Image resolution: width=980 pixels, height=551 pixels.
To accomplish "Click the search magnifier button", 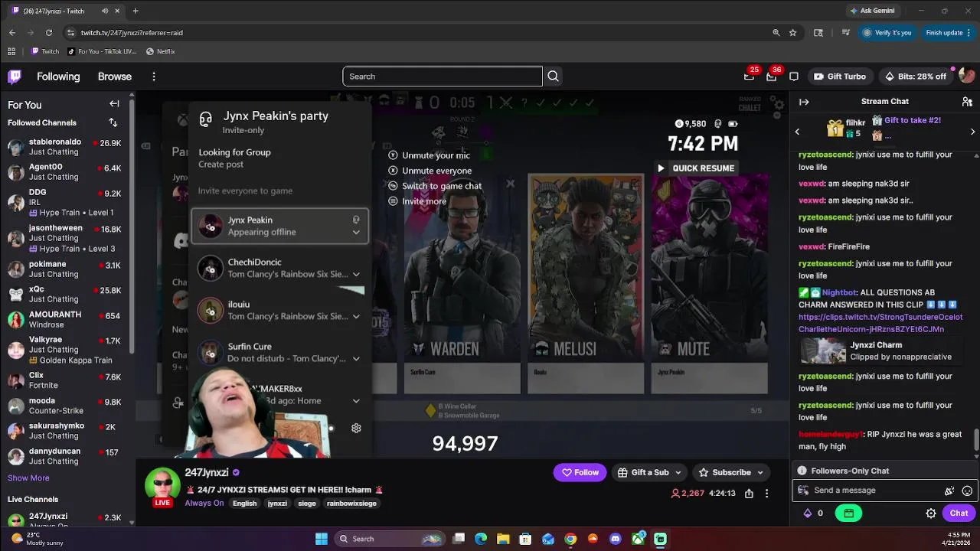I will point(554,77).
